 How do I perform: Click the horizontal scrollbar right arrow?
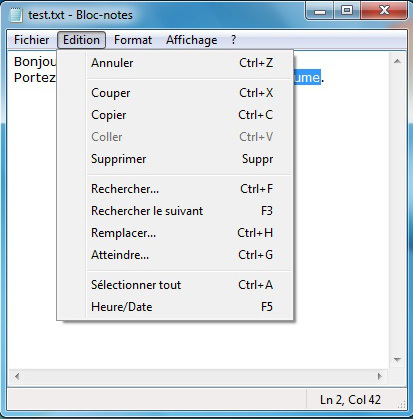point(380,377)
